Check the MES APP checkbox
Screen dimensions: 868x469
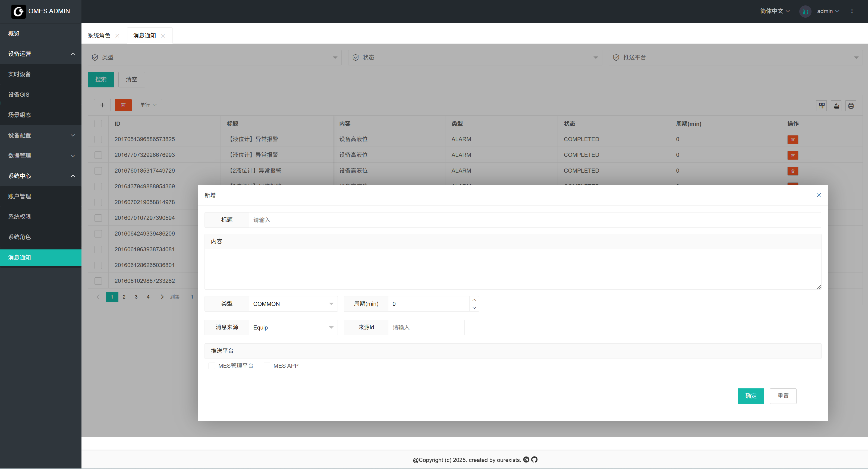(x=267, y=366)
